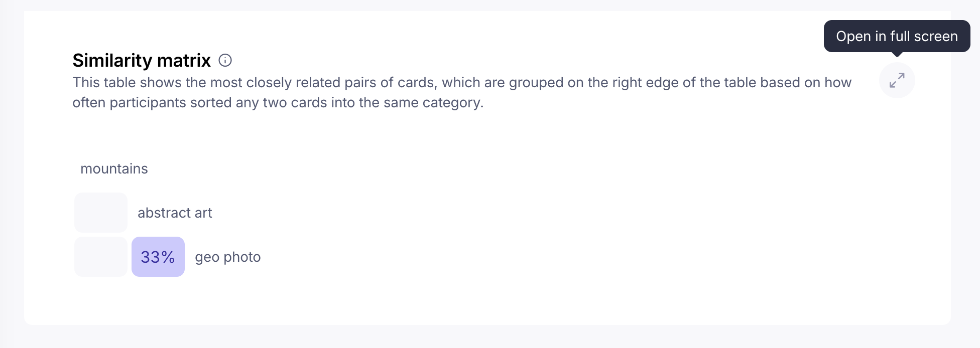Select the empty cell in the geo photo row

(101, 257)
